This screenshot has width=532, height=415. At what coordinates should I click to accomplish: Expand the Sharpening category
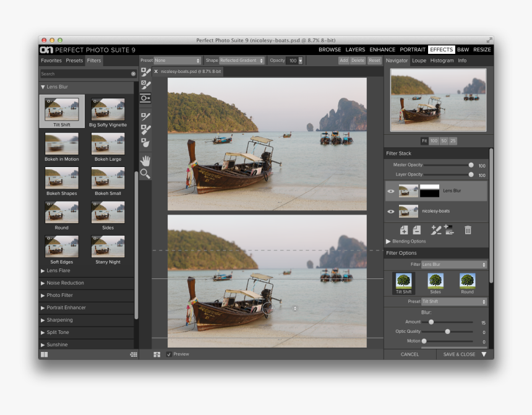43,320
